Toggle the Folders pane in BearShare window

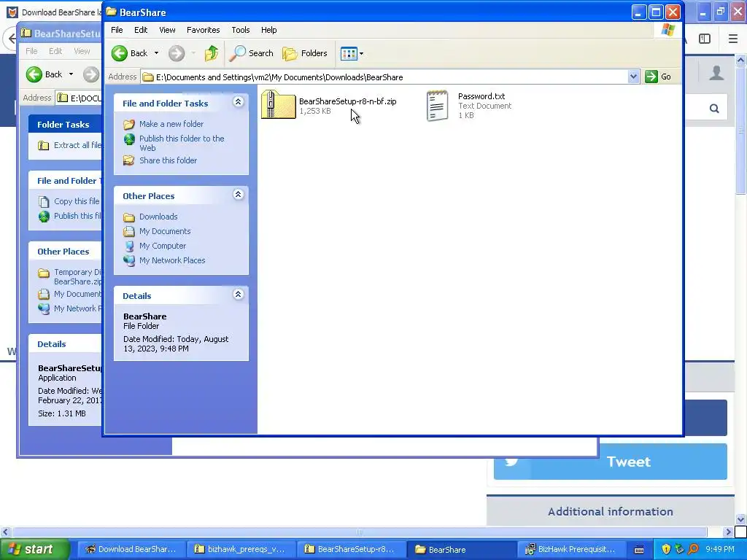click(x=304, y=53)
